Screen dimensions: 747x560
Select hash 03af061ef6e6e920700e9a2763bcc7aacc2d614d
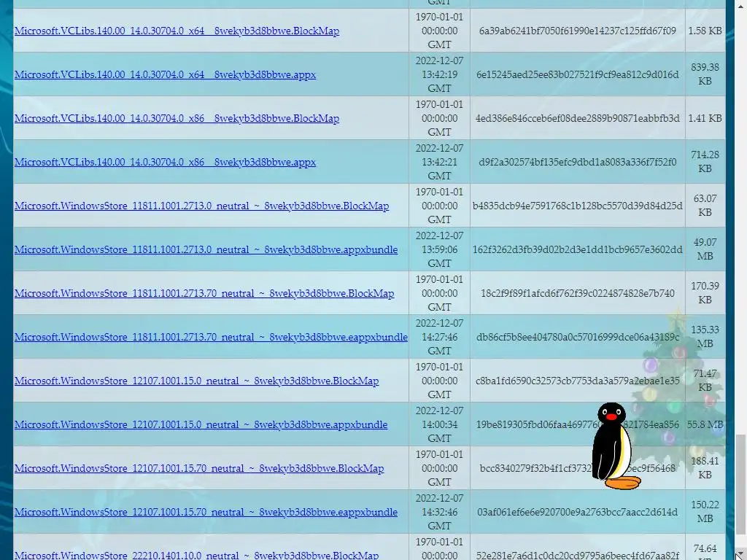578,513
